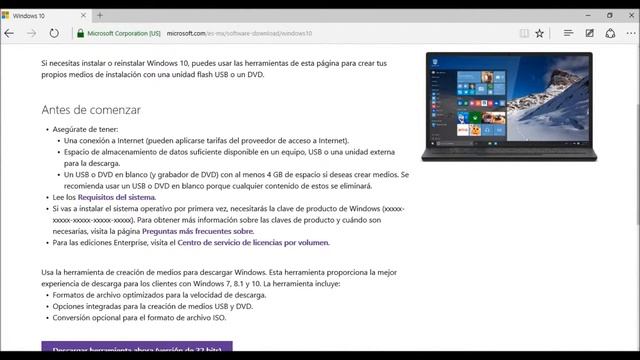Image resolution: width=640 pixels, height=360 pixels.
Task: Click the green security padlock icon
Action: coord(80,33)
